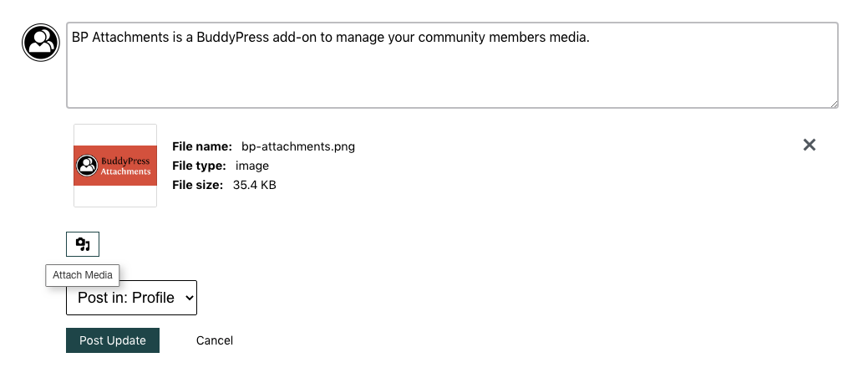Click the BuddyPress Attachments text in the thumbnail
The width and height of the screenshot is (868, 373).
pyautogui.click(x=125, y=166)
